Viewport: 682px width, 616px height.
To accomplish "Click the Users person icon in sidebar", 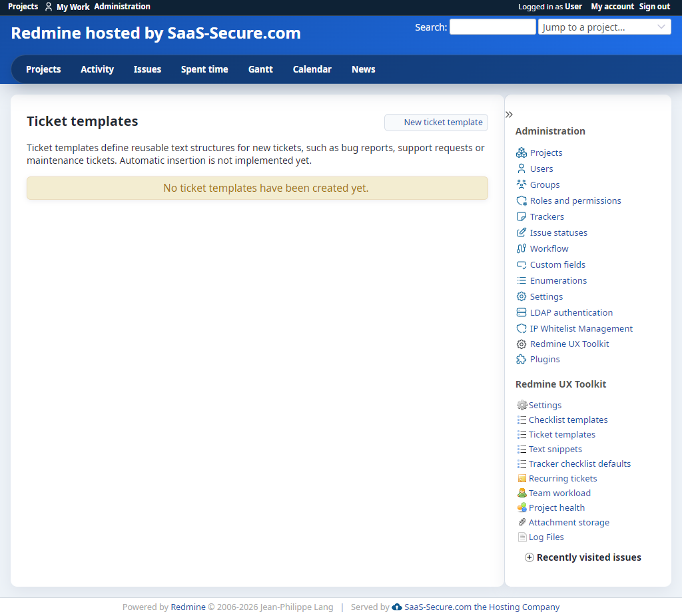I will [x=521, y=168].
